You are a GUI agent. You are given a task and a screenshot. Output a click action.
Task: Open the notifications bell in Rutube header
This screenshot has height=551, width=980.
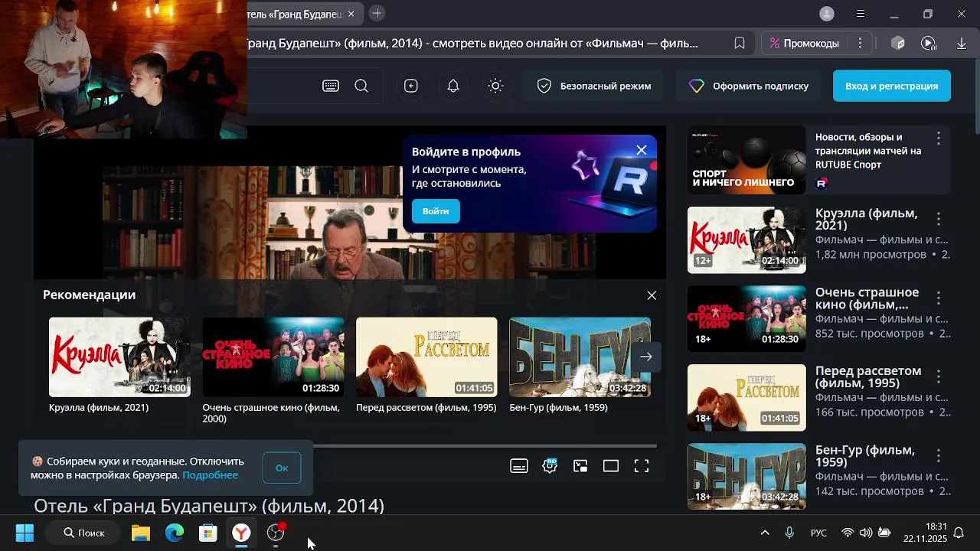click(453, 86)
